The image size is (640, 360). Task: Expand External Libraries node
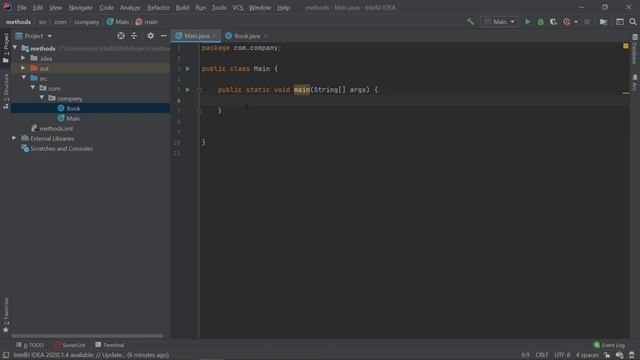(x=14, y=138)
